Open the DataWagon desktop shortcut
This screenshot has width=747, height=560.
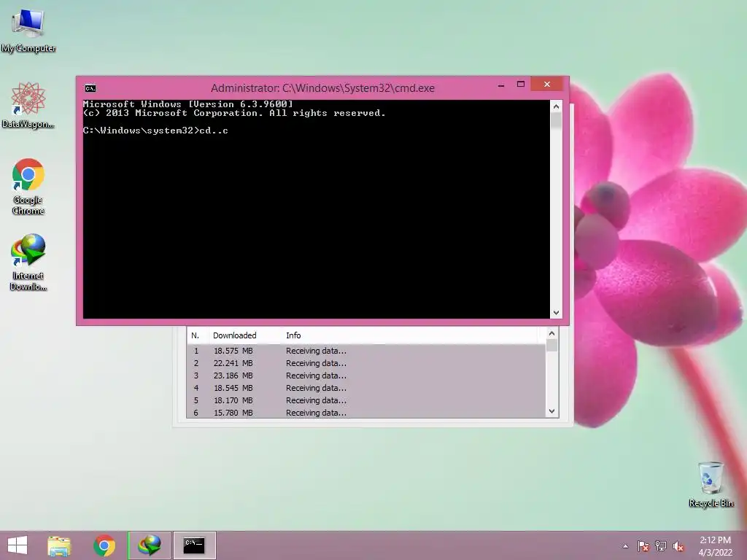28,106
